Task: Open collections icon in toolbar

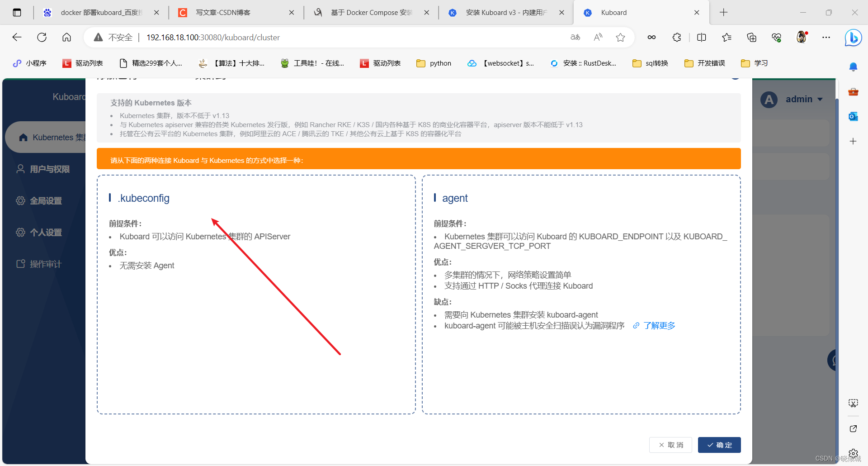Action: pos(751,37)
